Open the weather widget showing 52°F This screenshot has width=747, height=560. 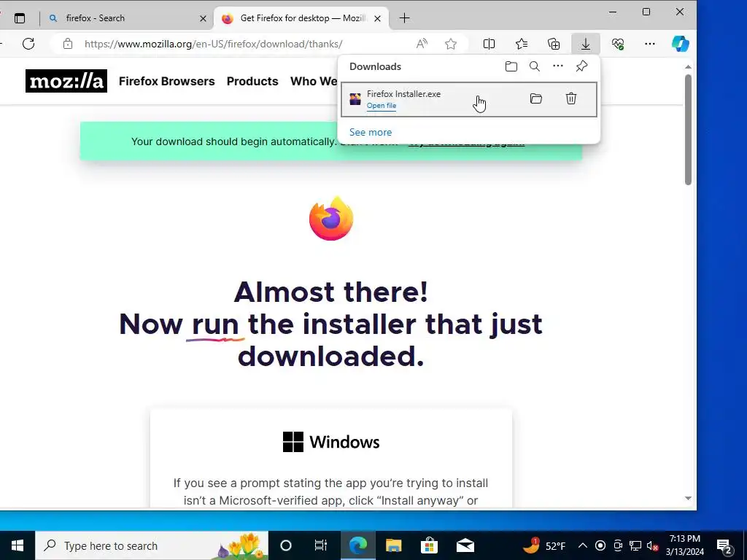(544, 545)
